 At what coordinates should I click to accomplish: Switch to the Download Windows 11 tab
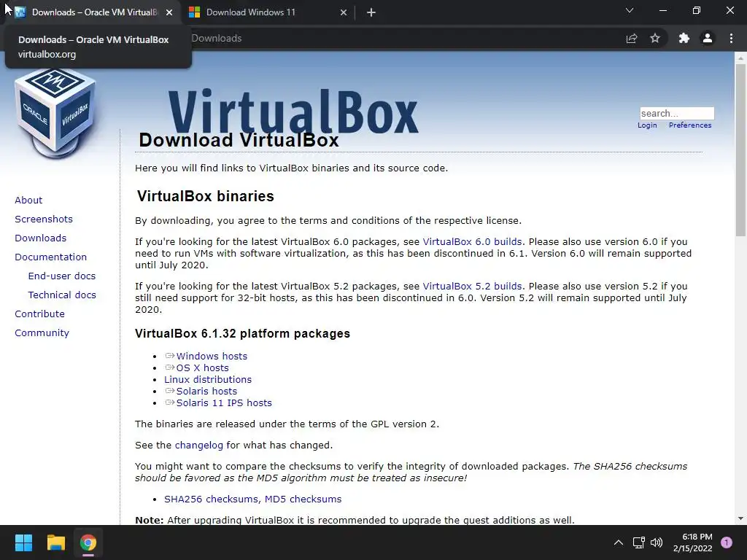268,12
